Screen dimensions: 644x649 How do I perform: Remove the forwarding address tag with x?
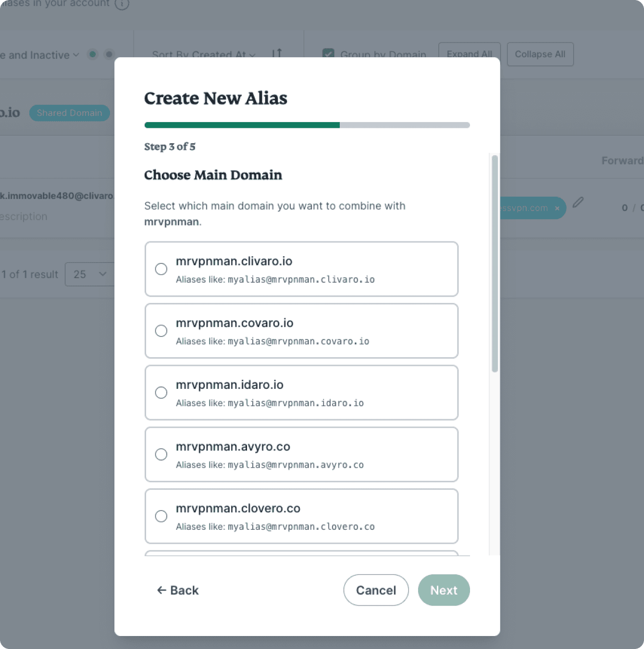click(x=557, y=208)
